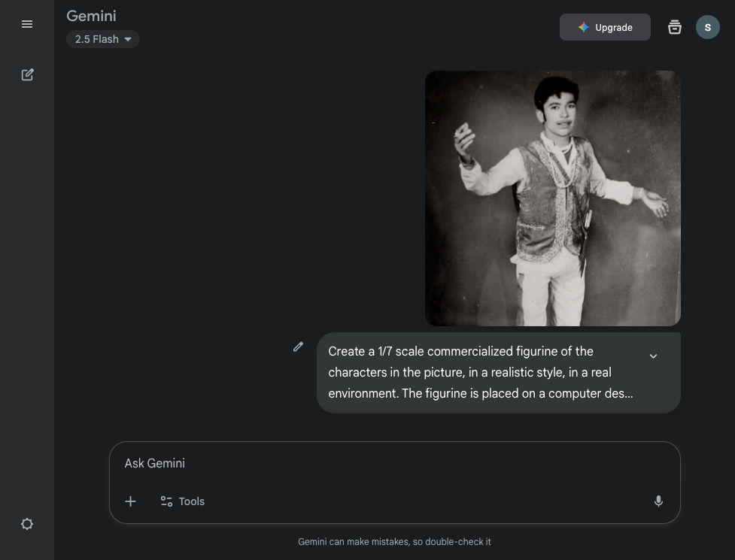This screenshot has height=560, width=735.
Task: Click the temporary chat icon beside Upgrade
Action: pyautogui.click(x=675, y=27)
